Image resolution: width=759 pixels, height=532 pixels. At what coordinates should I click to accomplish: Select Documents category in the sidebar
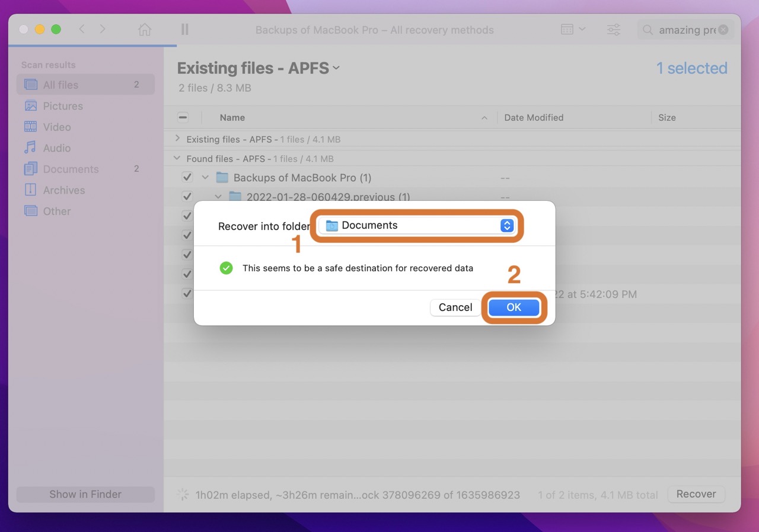85,169
